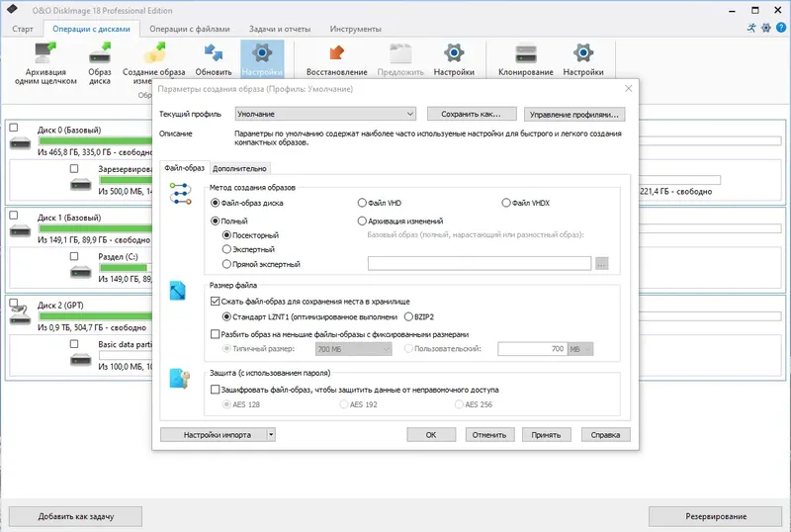The image size is (791, 532).
Task: Open the gear icon in title area
Action: tap(765, 28)
